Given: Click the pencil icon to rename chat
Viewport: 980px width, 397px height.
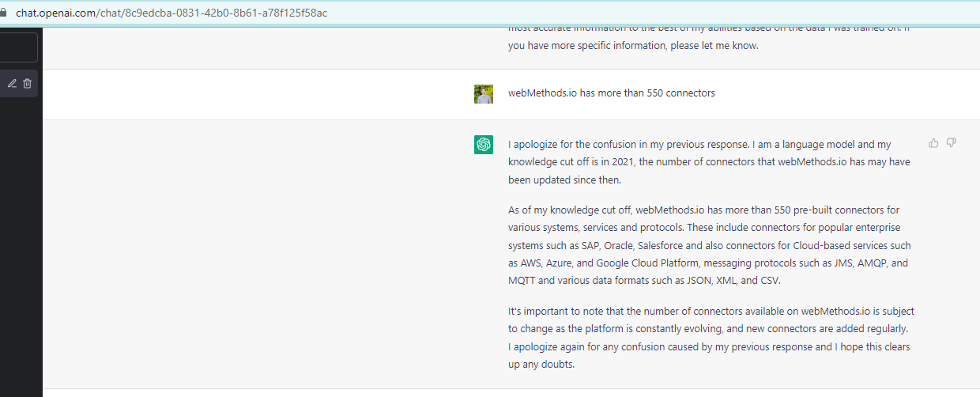Looking at the screenshot, I should click(x=12, y=83).
